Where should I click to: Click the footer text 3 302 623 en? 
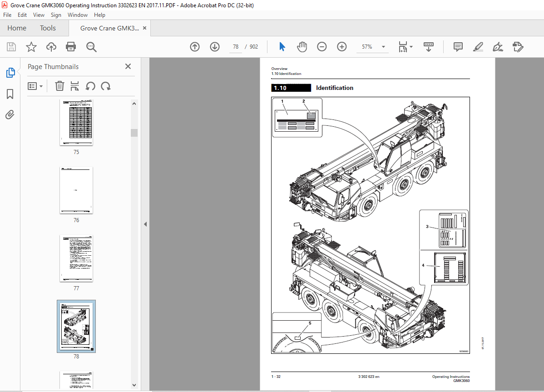[x=369, y=377]
